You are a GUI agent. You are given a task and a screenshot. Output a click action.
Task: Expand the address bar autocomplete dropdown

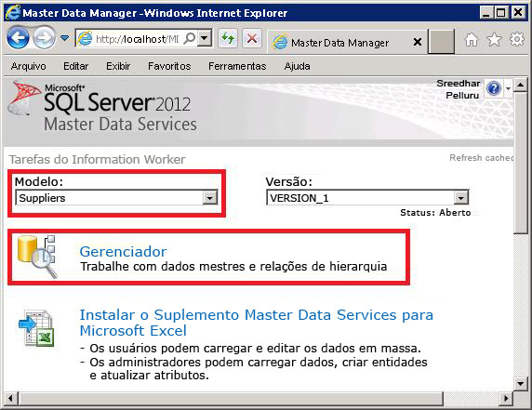coord(205,38)
